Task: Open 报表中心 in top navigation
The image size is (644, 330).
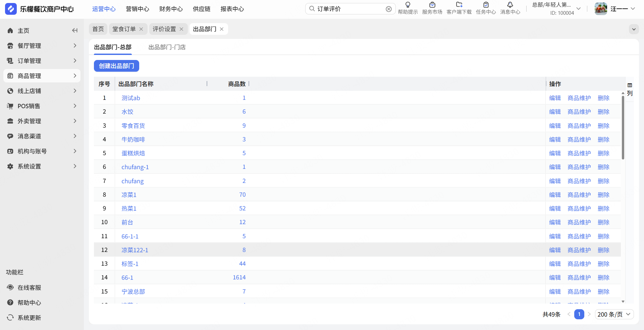Action: pos(232,9)
